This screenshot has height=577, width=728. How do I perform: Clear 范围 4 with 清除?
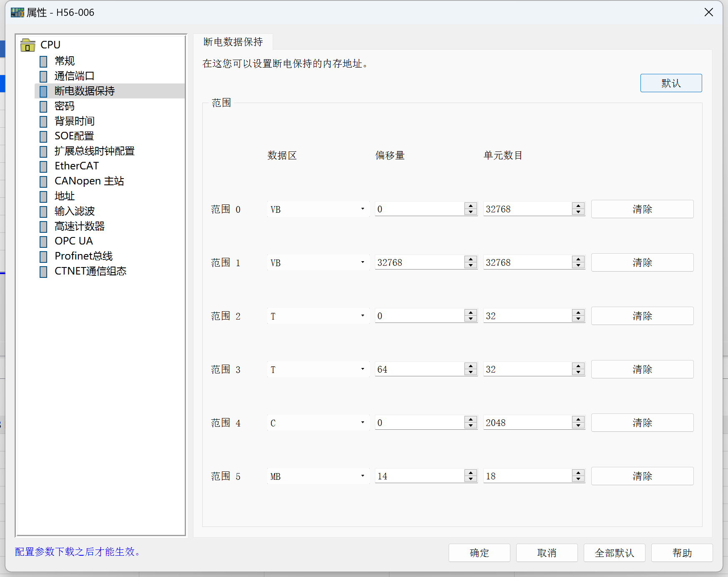click(642, 423)
